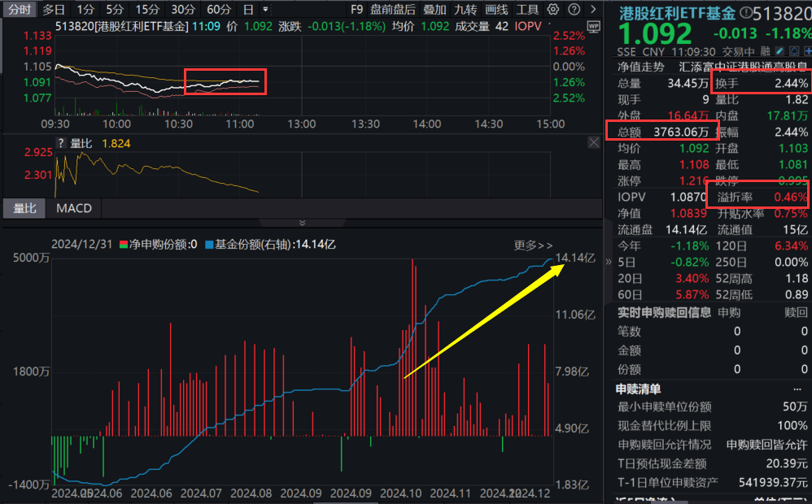Image resolution: width=812 pixels, height=504 pixels.
Task: Click the info icon next to 港股红利ETF基金
Action: pos(746,12)
